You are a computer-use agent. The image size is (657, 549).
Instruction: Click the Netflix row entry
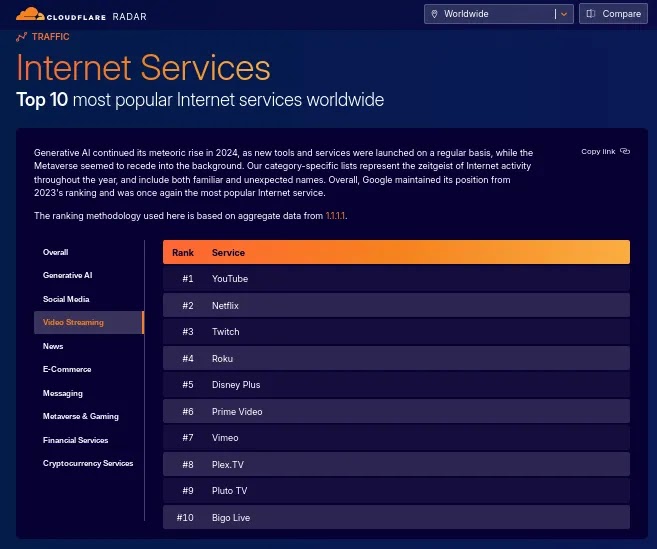[x=396, y=306]
